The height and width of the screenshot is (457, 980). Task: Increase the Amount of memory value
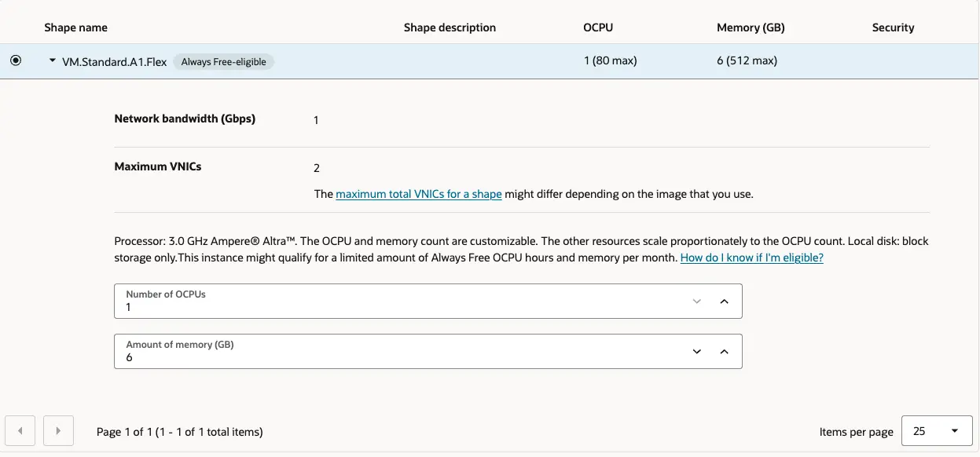pyautogui.click(x=724, y=351)
